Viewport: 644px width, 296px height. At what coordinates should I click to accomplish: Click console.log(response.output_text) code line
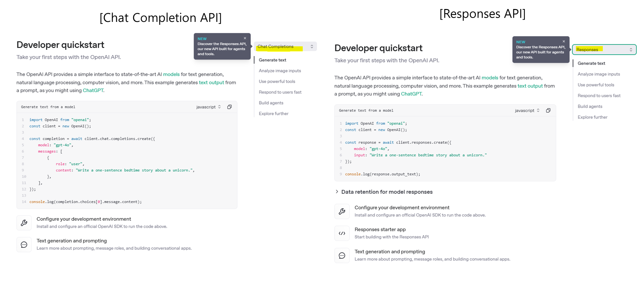383,174
